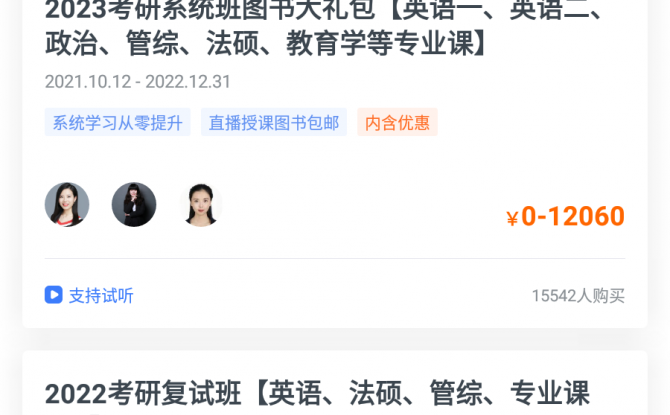This screenshot has height=415, width=670.
Task: Click the yen symbol before the price
Action: [512, 218]
